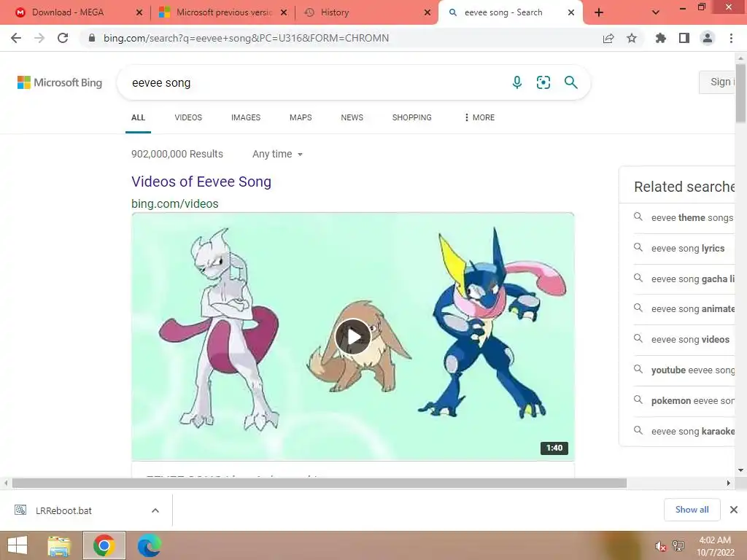
Task: Open Microsoft Edge from the taskbar
Action: pyautogui.click(x=150, y=545)
